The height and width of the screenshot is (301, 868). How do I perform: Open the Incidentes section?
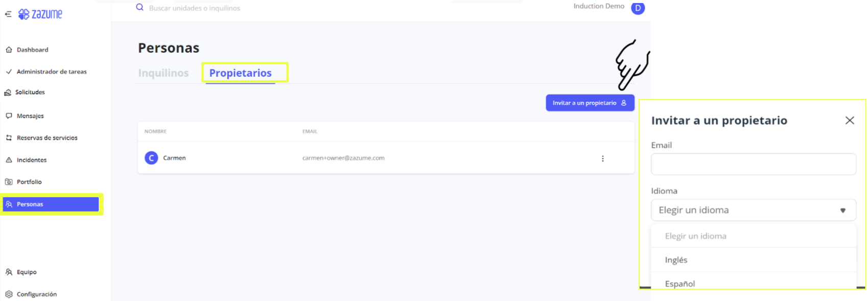(x=32, y=160)
